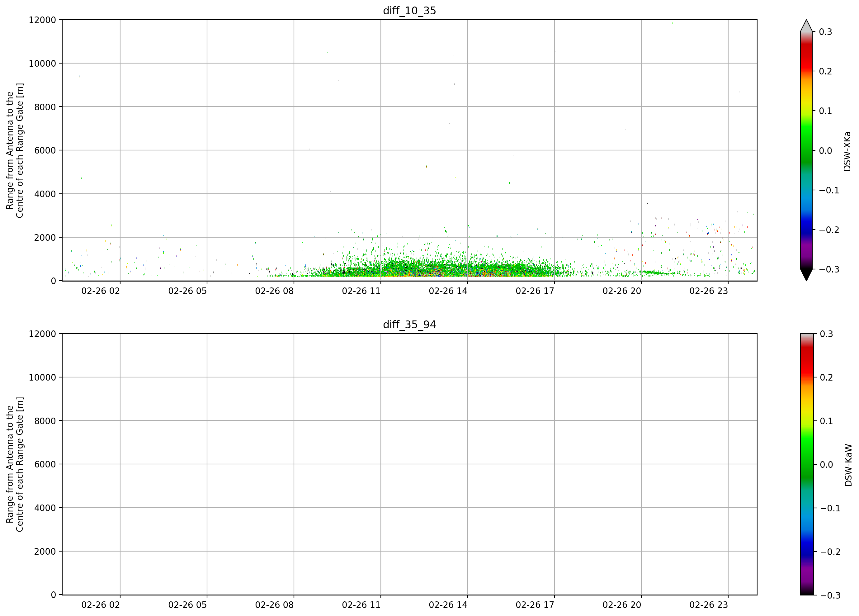Click the 4000 y-tick in diff_35_94 plot

(45, 508)
